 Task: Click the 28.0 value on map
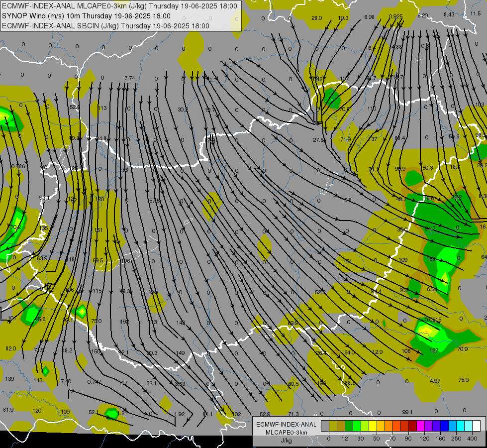pos(317,18)
